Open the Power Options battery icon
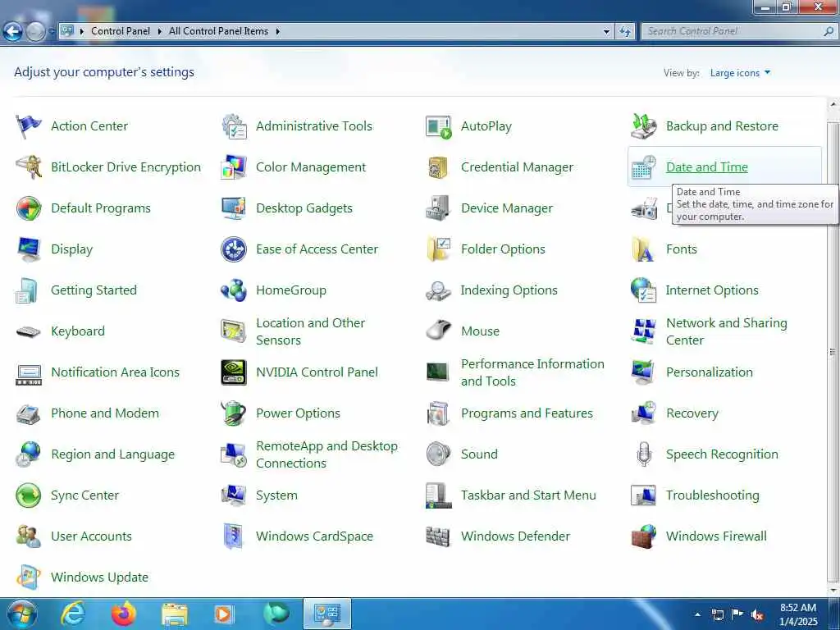This screenshot has height=630, width=840. [x=234, y=413]
